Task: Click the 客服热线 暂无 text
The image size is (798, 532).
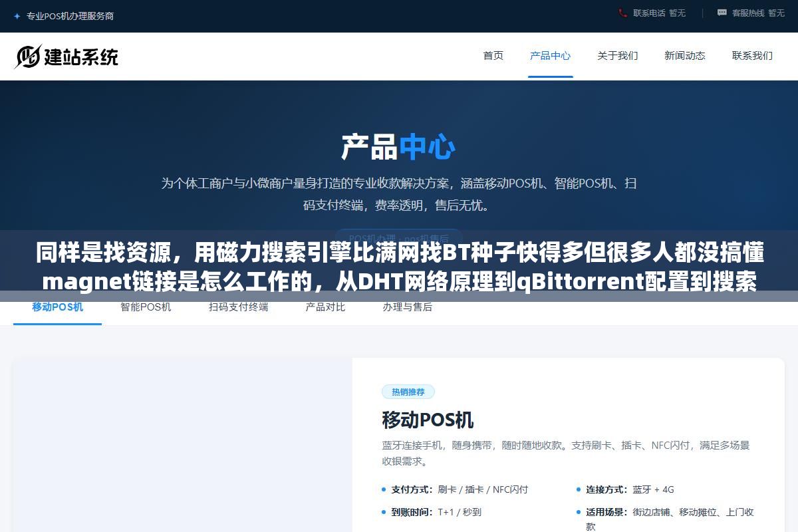Action: [x=758, y=13]
